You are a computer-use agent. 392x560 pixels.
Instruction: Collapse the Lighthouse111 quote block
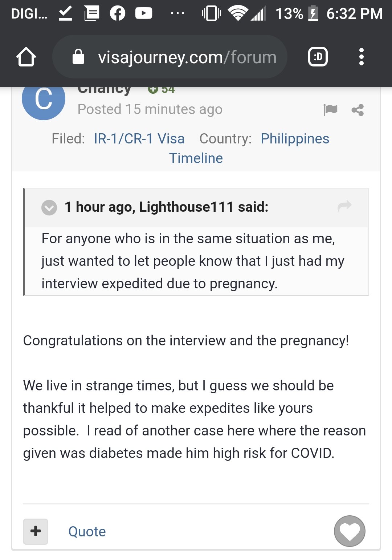coord(49,208)
